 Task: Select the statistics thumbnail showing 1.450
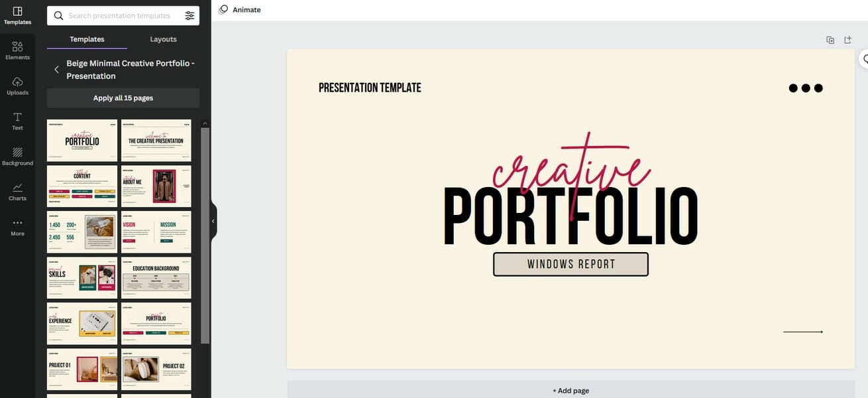point(82,232)
